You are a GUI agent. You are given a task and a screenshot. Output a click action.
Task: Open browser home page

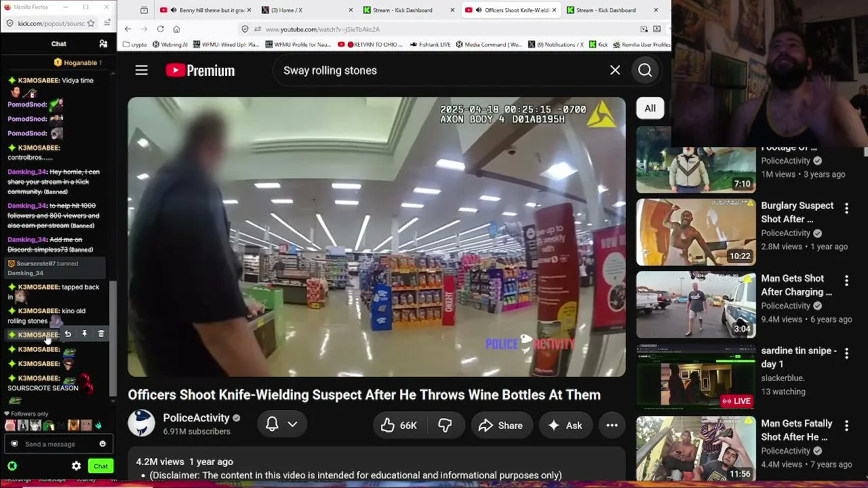point(176,29)
